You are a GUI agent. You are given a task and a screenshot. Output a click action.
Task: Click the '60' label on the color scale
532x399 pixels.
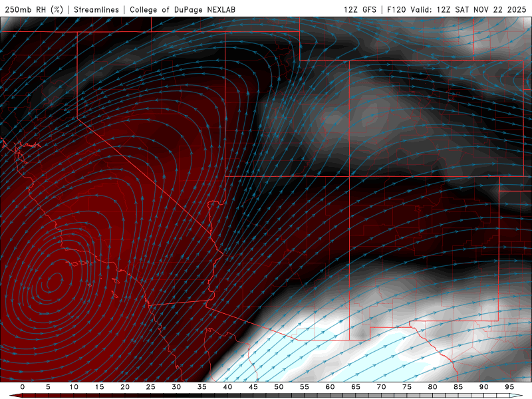point(330,387)
